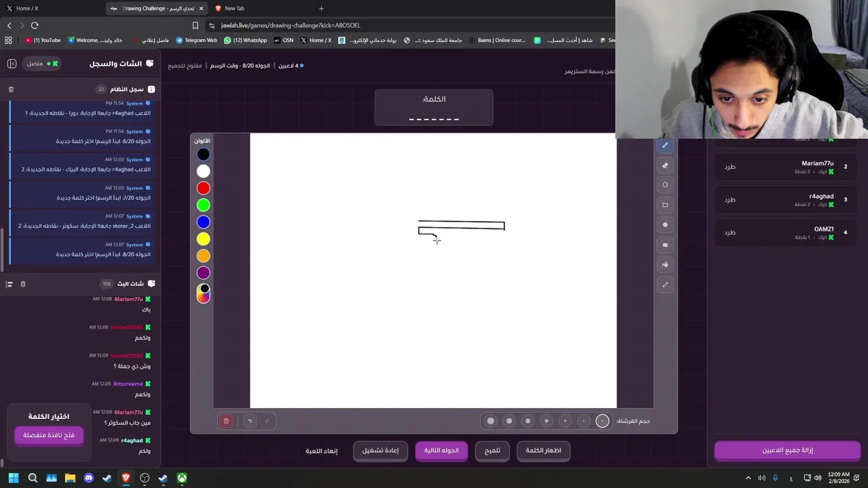The width and height of the screenshot is (868, 488).
Task: Select the second smallest brush size
Action: click(x=584, y=421)
